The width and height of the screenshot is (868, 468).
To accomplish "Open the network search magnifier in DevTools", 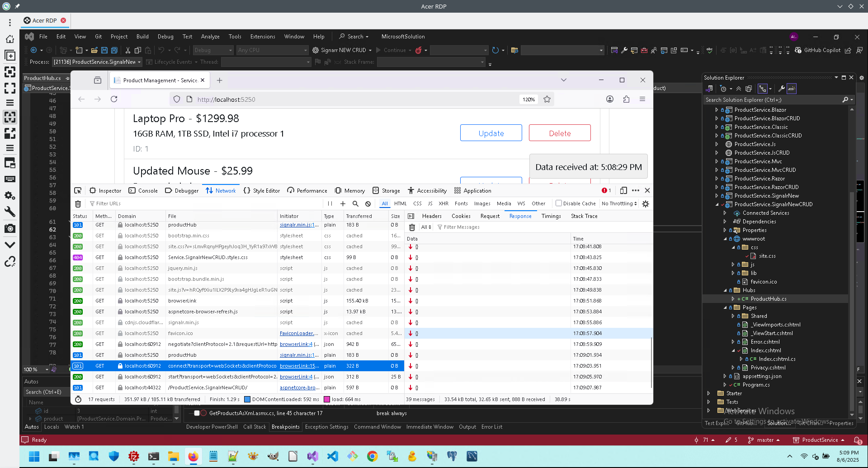I will tap(355, 204).
